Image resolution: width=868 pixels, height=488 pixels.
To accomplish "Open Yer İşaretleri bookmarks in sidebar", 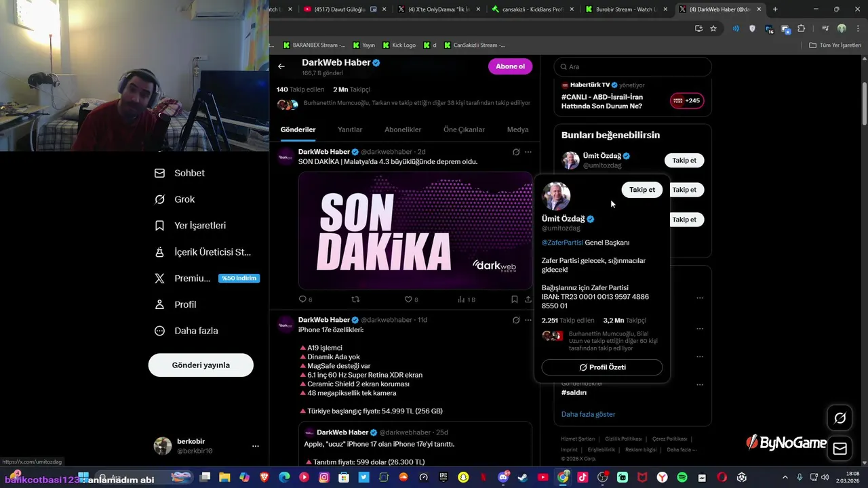I will 191,226.
